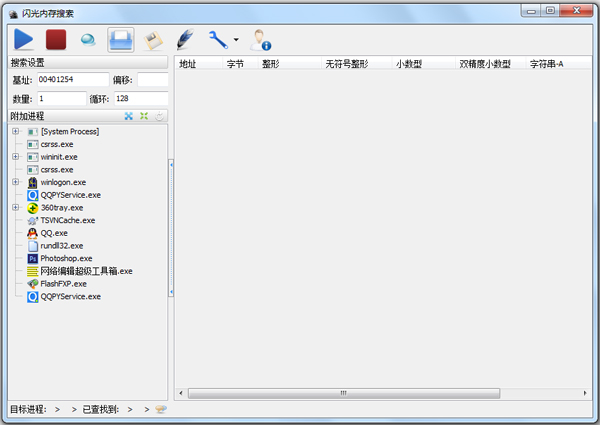The height and width of the screenshot is (425, 600).
Task: Expand the wininit.exe tree node
Action: coord(15,157)
